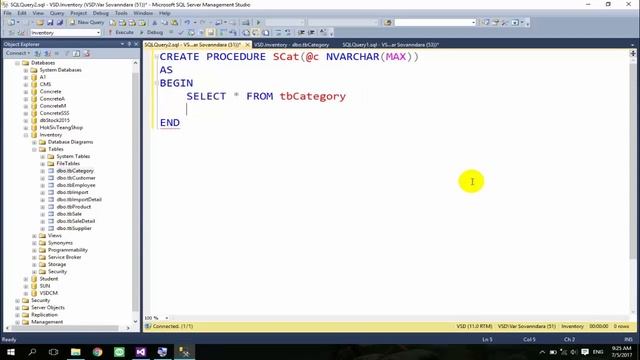Expand dbo.tbCategory table node
The image size is (640, 360).
[x=43, y=171]
